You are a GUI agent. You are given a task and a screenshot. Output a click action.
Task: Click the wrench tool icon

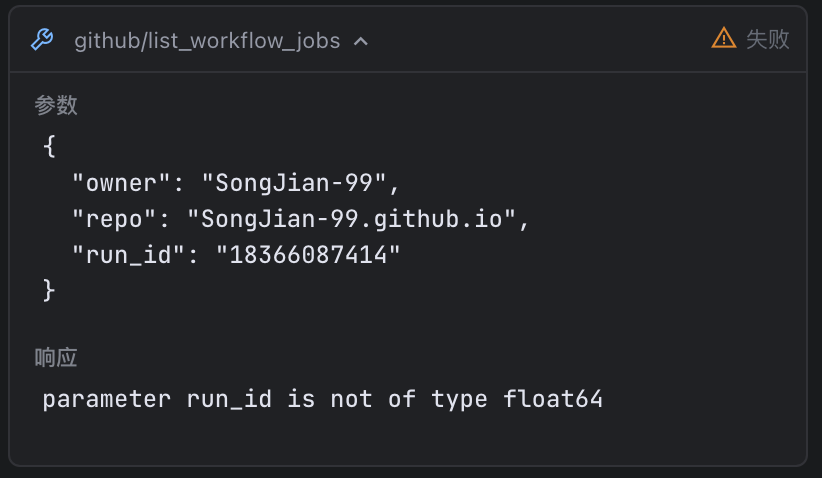[41, 40]
